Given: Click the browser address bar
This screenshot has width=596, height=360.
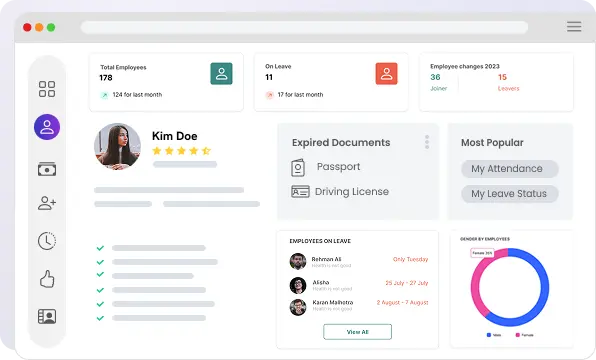Looking at the screenshot, I should (x=304, y=27).
